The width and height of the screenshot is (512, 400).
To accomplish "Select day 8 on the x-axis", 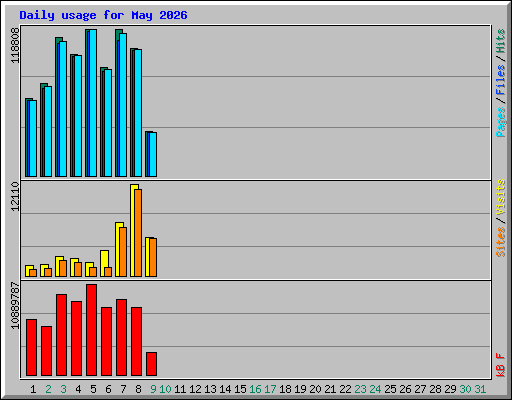I will click(x=138, y=389).
